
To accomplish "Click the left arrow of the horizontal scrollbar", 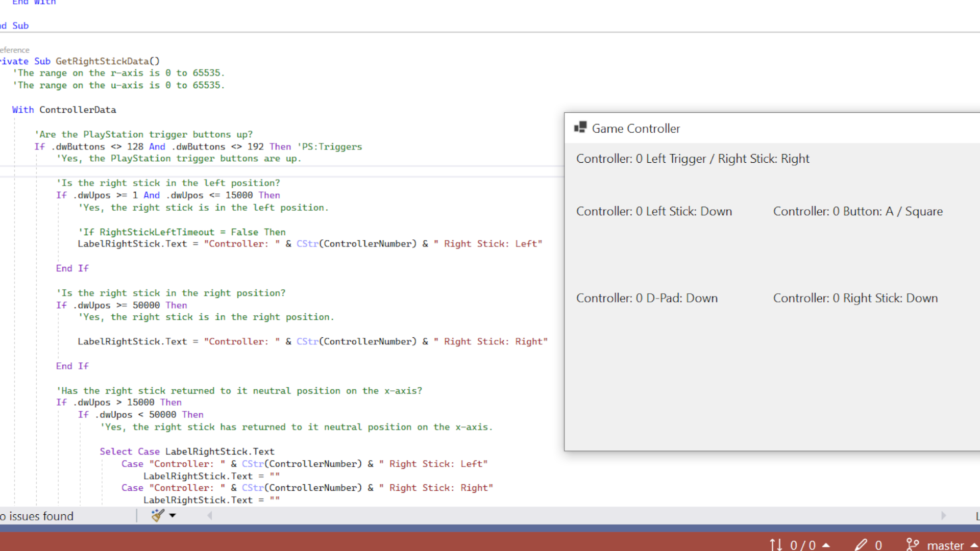I will point(209,516).
